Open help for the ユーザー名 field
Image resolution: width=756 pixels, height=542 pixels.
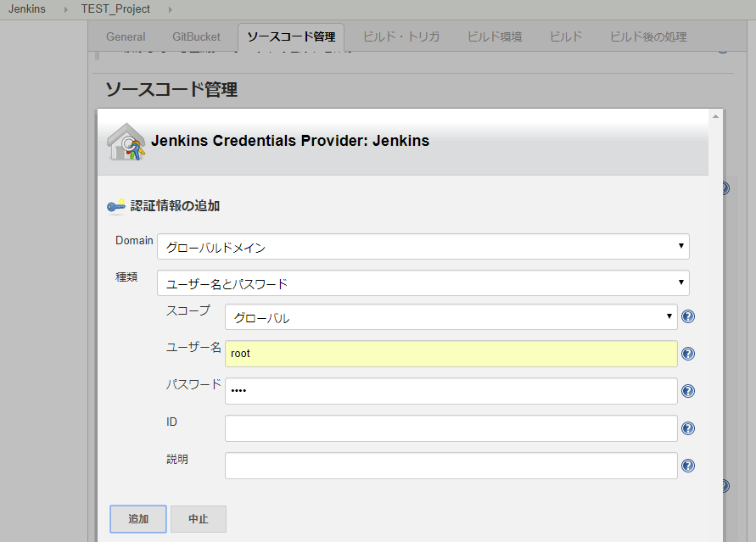coord(688,354)
